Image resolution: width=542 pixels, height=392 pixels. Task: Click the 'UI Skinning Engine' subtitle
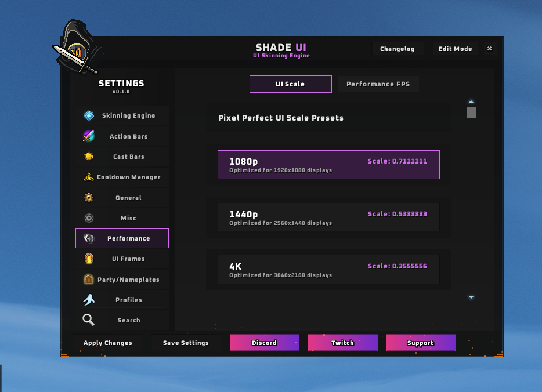(281, 56)
